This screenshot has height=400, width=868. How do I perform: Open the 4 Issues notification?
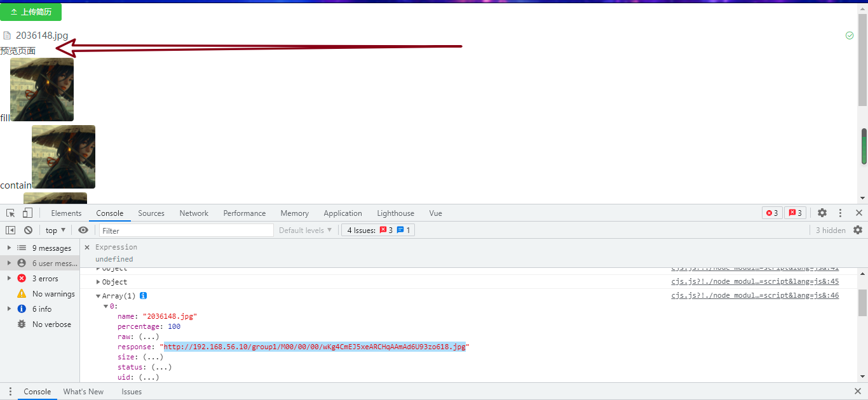coord(378,230)
